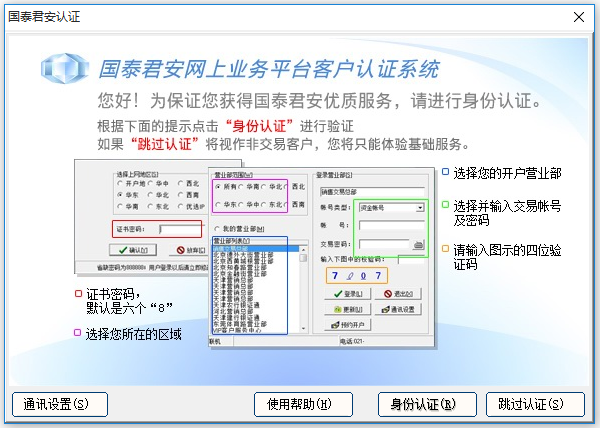Choose 跳过认证(S) to skip verification
Screen dimensions: 600x428
535,404
